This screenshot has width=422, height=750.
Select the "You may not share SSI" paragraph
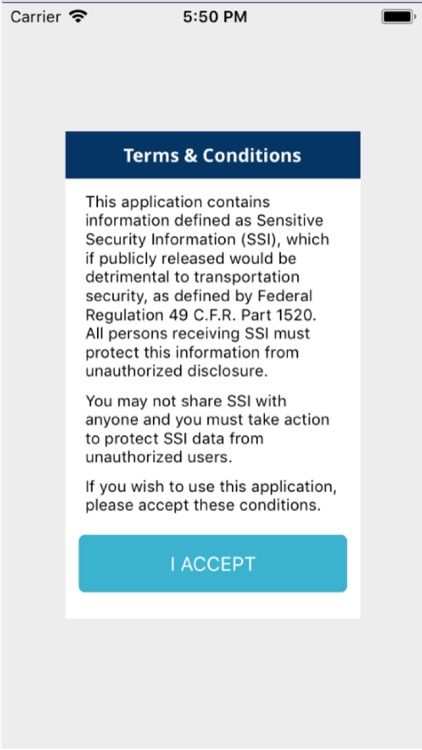click(x=208, y=429)
